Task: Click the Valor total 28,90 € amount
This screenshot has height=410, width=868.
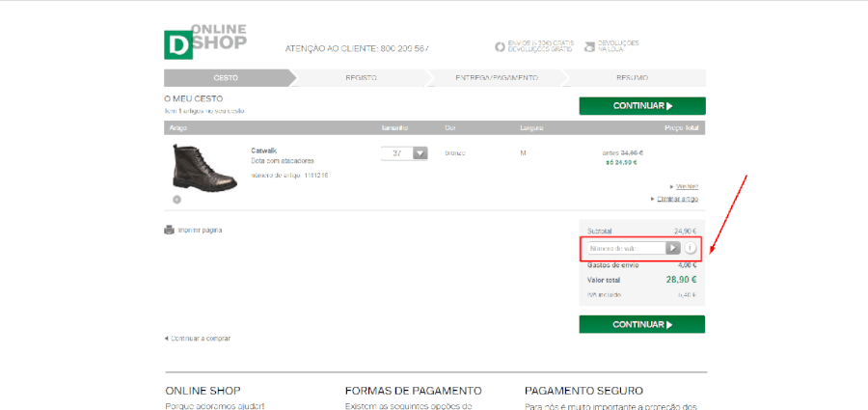Action: pyautogui.click(x=681, y=280)
